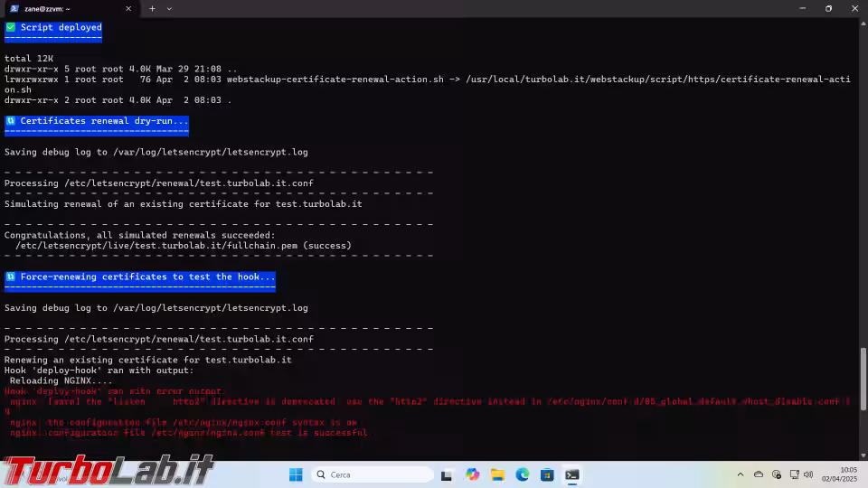This screenshot has height=488, width=868.
Task: Close the zane@zzvm terminal tab
Action: tap(128, 9)
